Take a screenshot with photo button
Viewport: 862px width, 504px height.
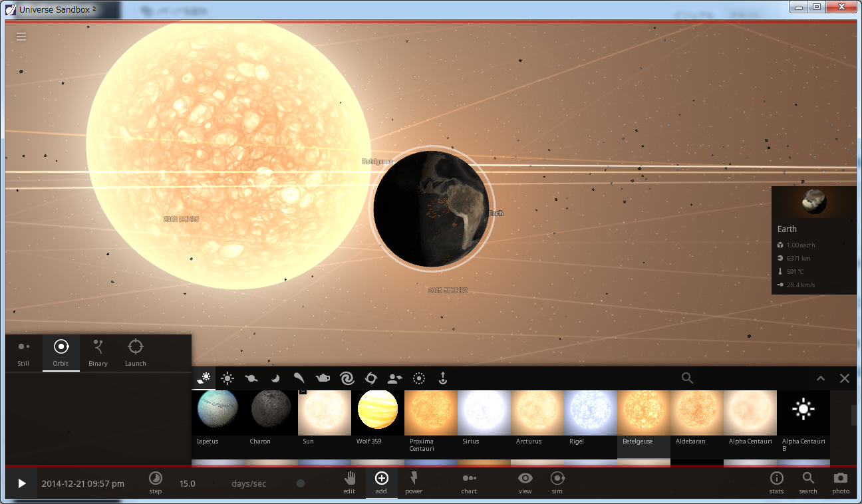click(x=841, y=483)
